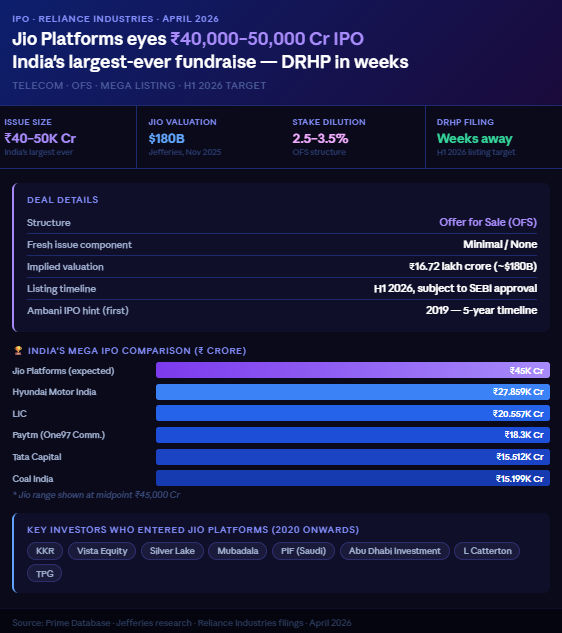Click India's largest-ever fundraise subheadline
562x633 pixels.
coord(210,62)
